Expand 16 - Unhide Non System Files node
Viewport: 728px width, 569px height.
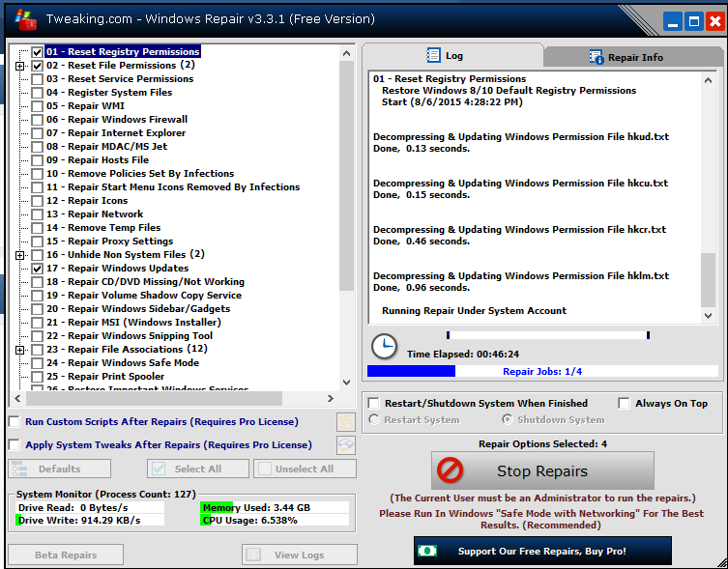coord(19,255)
